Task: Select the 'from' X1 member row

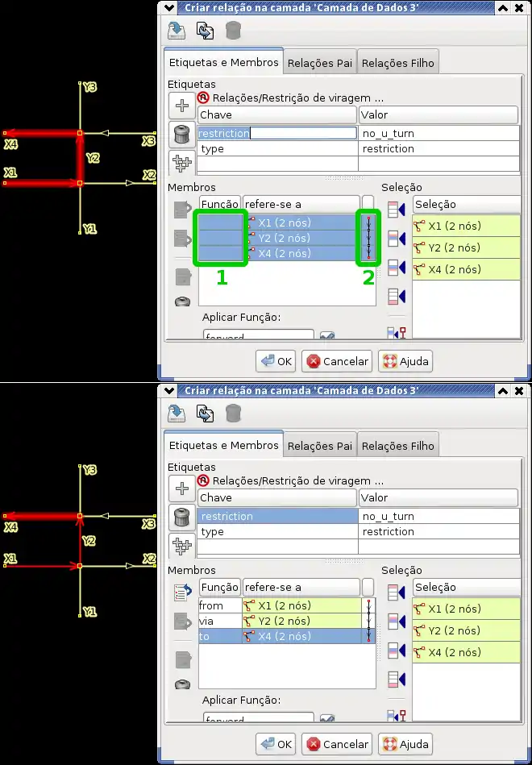Action: point(286,605)
